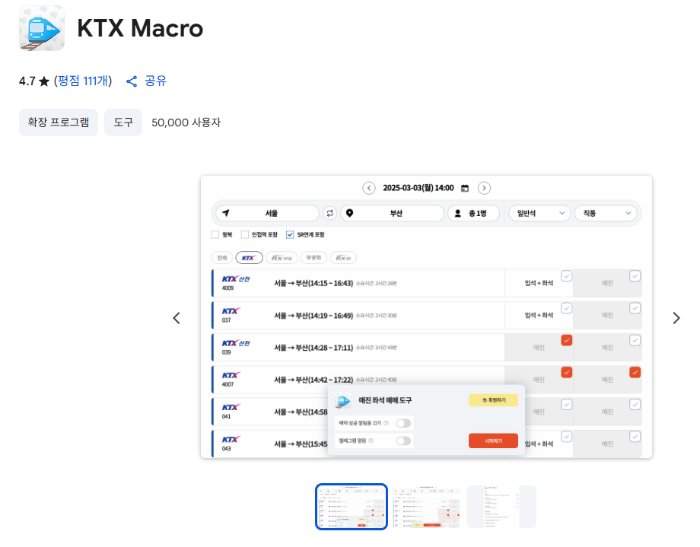Screen dimensions: 700x547
Task: Click the 공유 share text
Action: click(155, 81)
